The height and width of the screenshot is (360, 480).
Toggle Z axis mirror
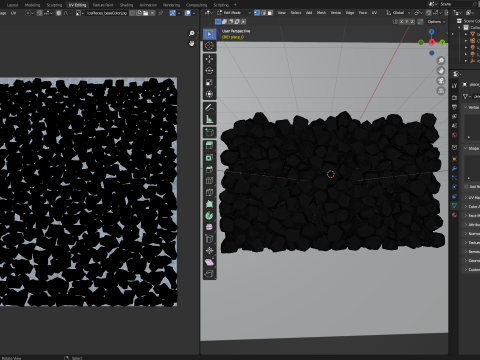[412, 21]
